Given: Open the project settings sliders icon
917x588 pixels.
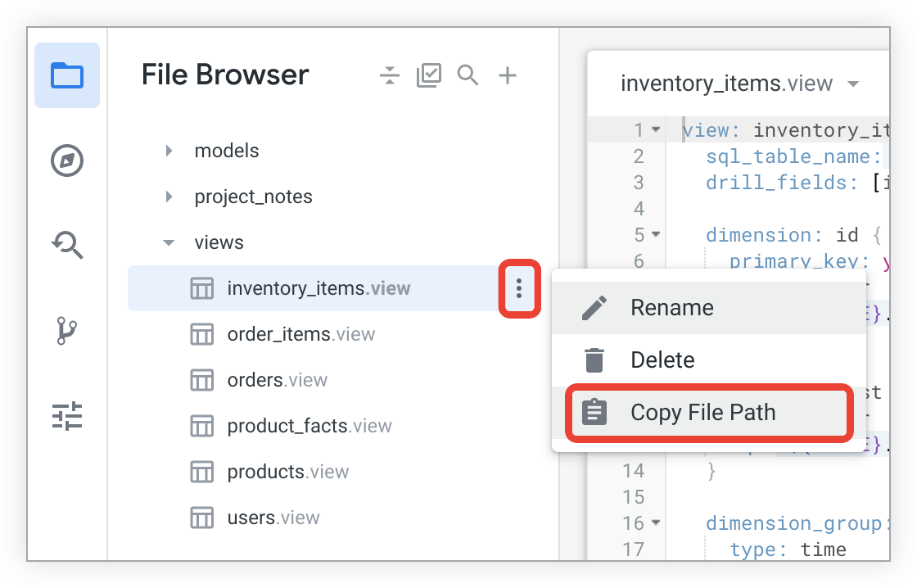Looking at the screenshot, I should coord(67,416).
